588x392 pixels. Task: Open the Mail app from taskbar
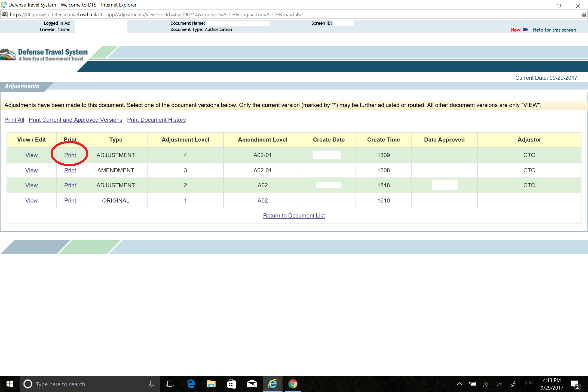[x=252, y=384]
